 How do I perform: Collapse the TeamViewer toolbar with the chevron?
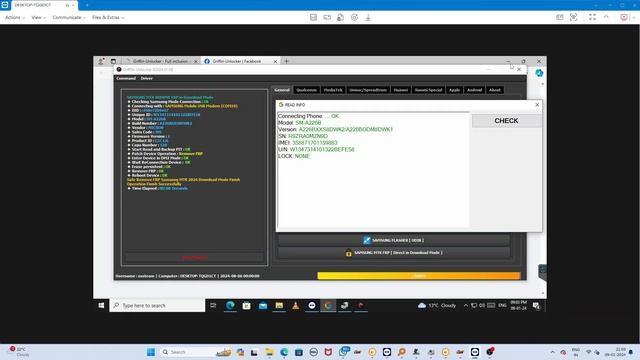pyautogui.click(x=606, y=17)
